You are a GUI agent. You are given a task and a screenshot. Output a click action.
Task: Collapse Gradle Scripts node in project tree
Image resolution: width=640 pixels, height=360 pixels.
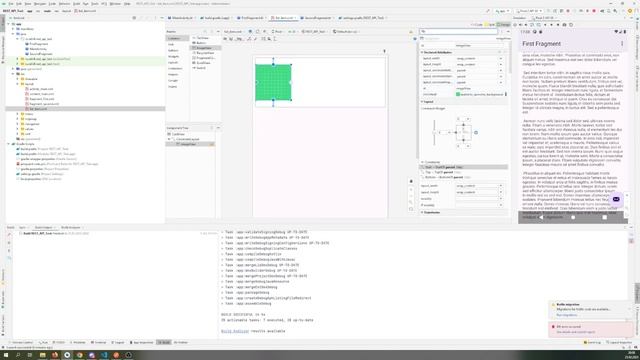[9, 144]
